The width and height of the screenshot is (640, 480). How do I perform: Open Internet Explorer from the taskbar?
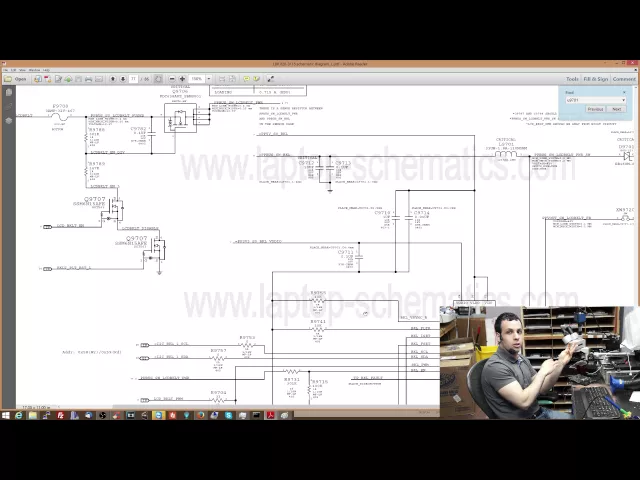click(x=19, y=416)
